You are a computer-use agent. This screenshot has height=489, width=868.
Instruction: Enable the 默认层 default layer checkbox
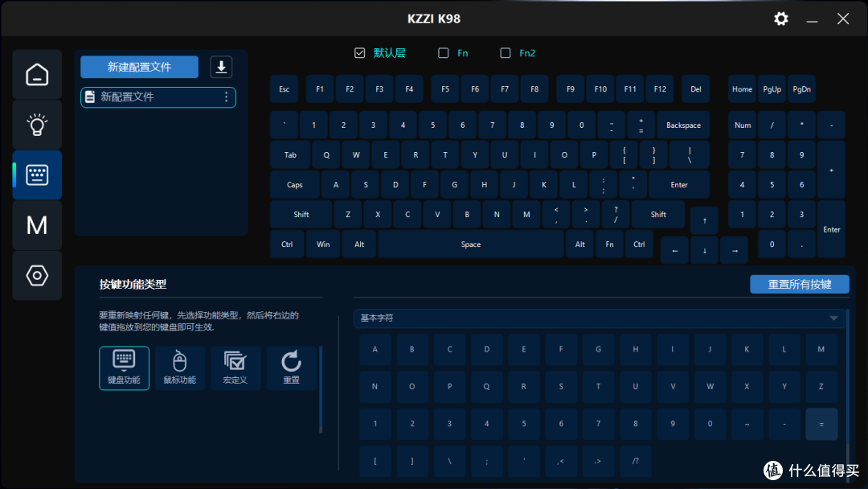coord(360,53)
